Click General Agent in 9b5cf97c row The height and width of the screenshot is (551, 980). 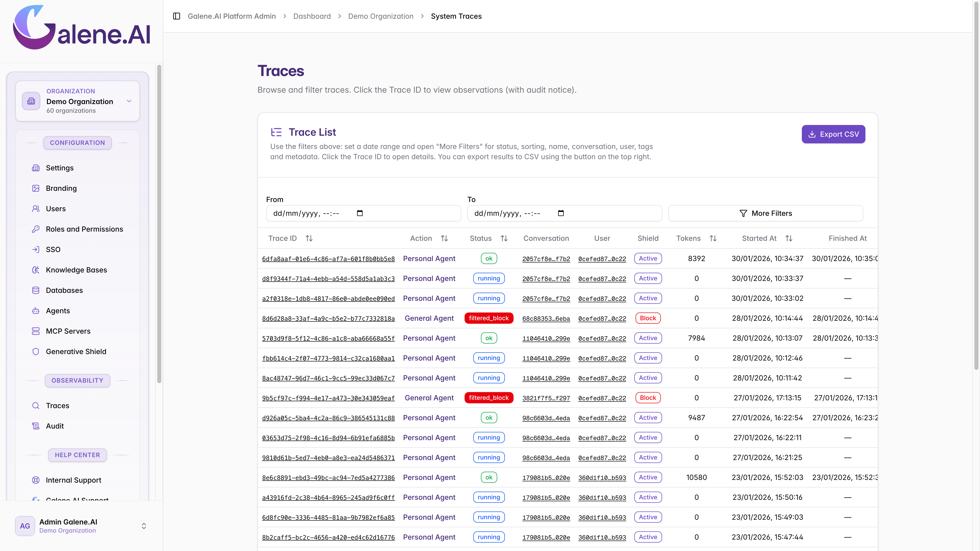pos(429,398)
